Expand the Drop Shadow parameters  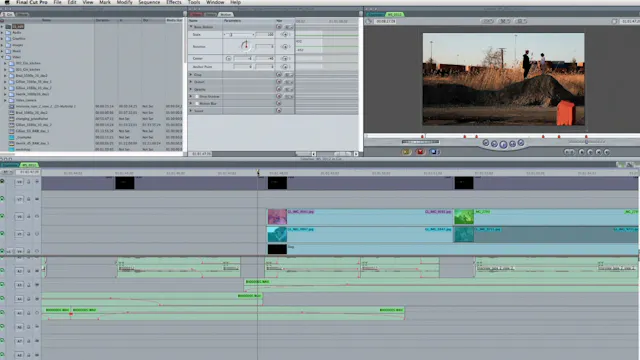click(x=191, y=96)
